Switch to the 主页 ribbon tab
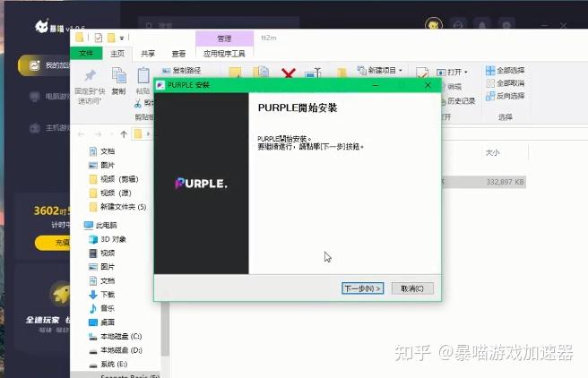588x378 pixels. 117,54
